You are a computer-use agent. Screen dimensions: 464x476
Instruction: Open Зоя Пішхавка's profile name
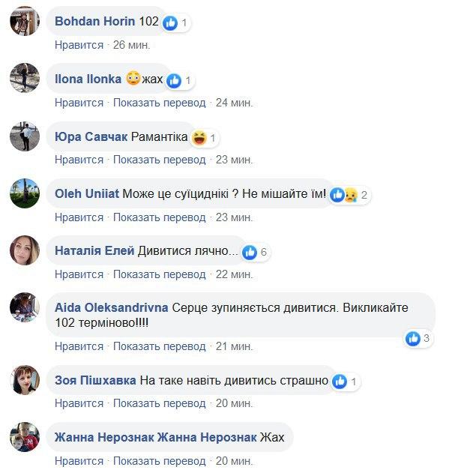[x=96, y=380]
